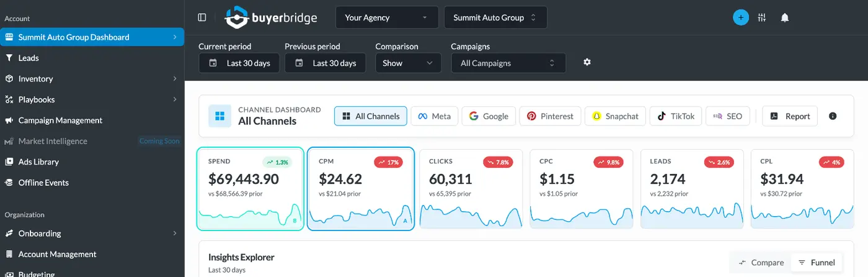Open Previous period Last 30 days picker
868x277 pixels.
(x=325, y=63)
